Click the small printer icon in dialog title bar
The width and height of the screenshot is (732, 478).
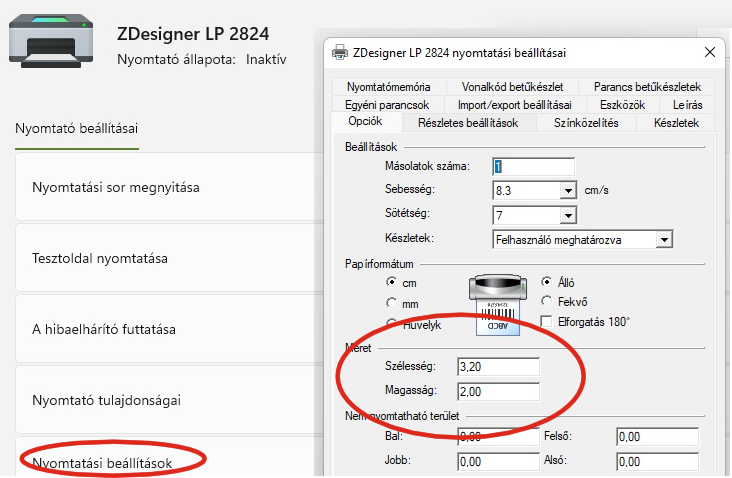pyautogui.click(x=340, y=52)
